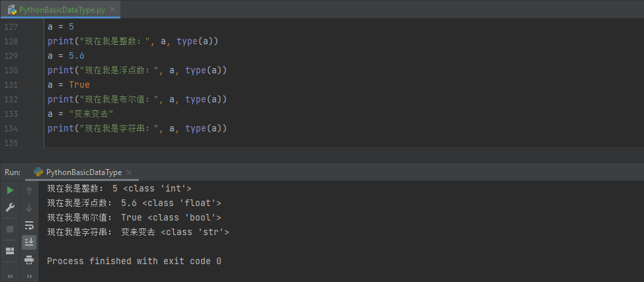
Task: Open run configuration wrench settings
Action: (10, 207)
